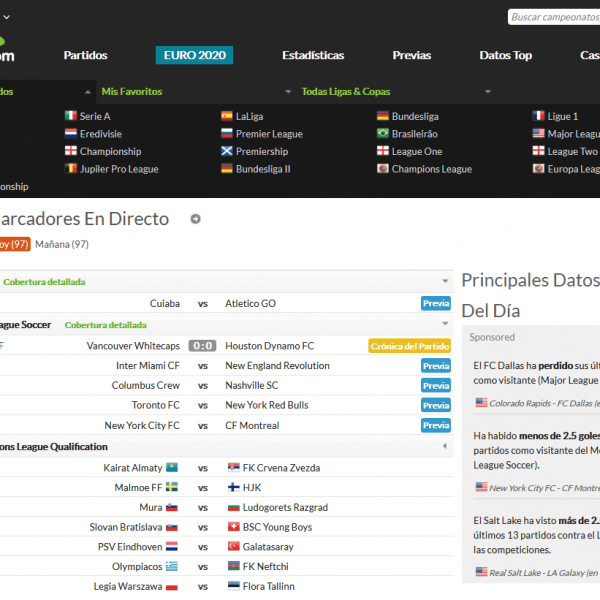This screenshot has height=600, width=600.
Task: Open Previa for Cuiaba vs Atletico GO
Action: pyautogui.click(x=436, y=303)
